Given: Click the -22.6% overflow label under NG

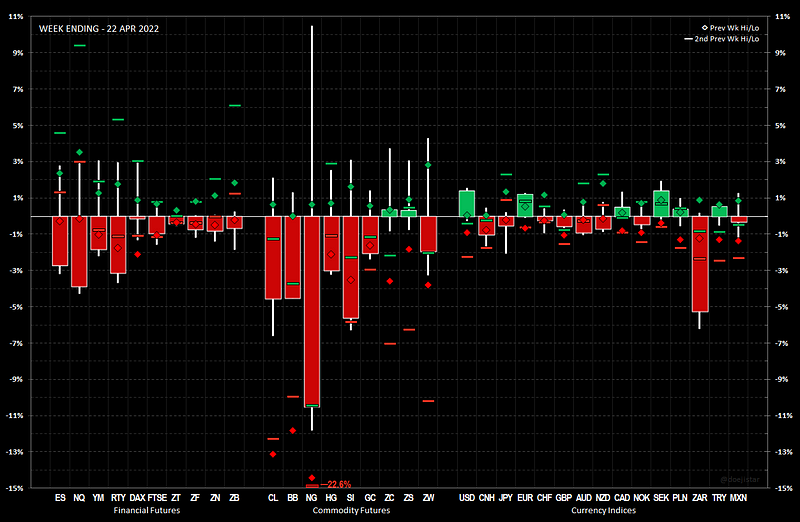Looking at the screenshot, I should pyautogui.click(x=339, y=484).
